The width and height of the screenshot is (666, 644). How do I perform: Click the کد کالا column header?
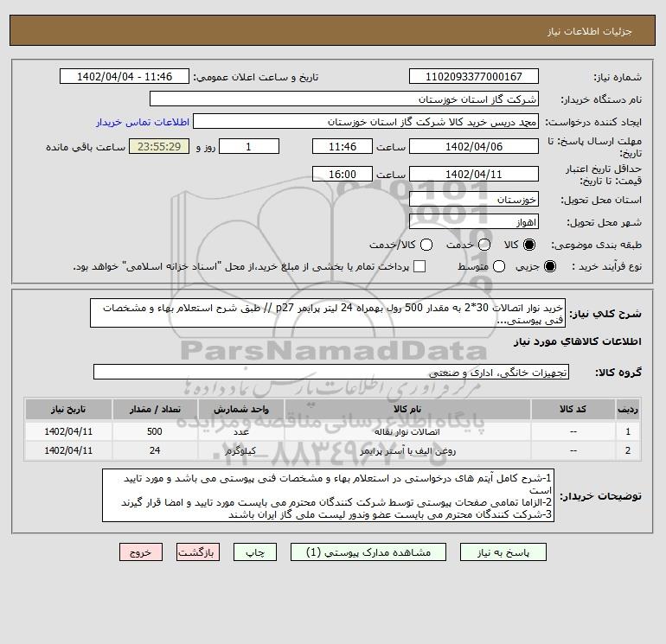(x=573, y=409)
